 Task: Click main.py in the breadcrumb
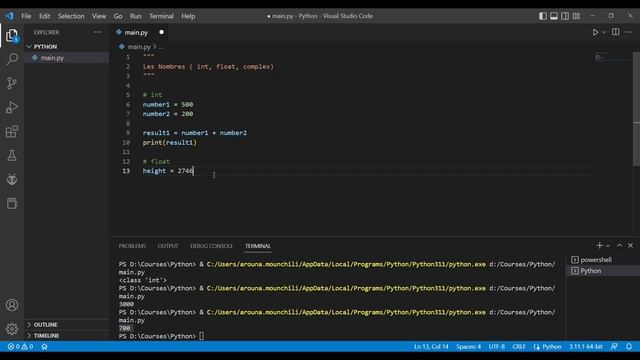139,47
